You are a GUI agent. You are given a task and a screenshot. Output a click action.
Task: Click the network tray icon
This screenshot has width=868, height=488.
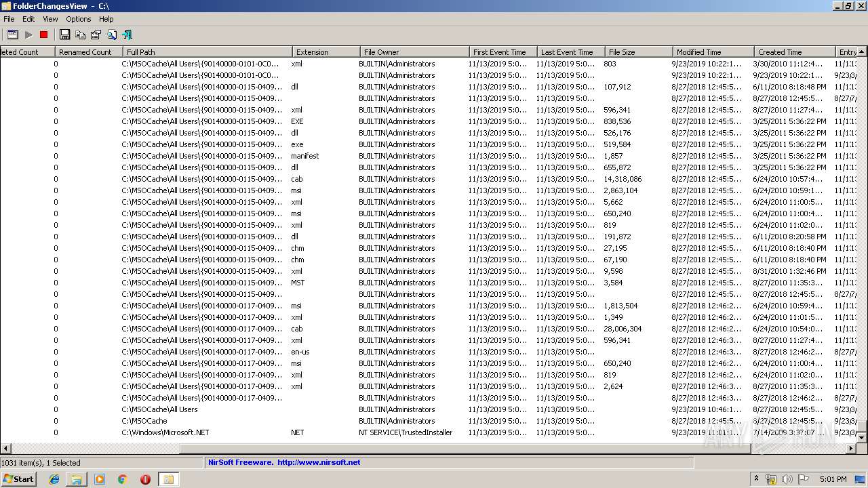771,479
